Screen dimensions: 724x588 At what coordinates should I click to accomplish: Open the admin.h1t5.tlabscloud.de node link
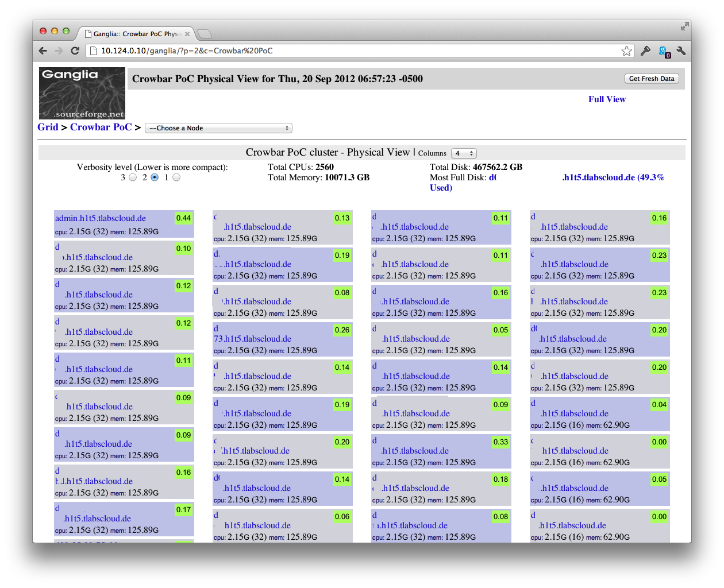click(x=101, y=218)
